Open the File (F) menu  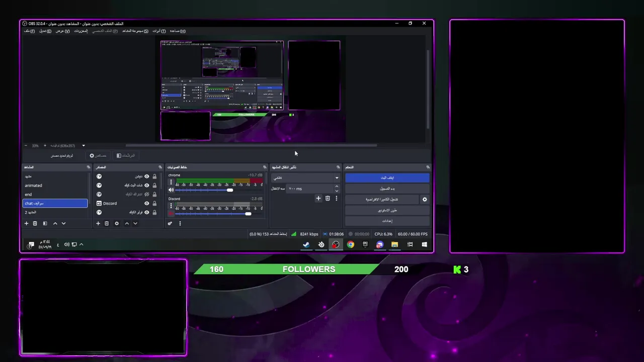29,31
